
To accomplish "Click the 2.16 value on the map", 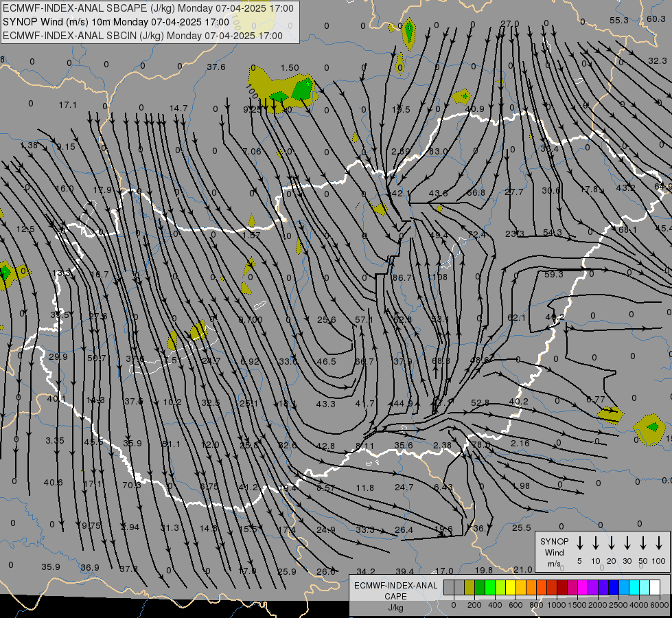I will 520,443.
